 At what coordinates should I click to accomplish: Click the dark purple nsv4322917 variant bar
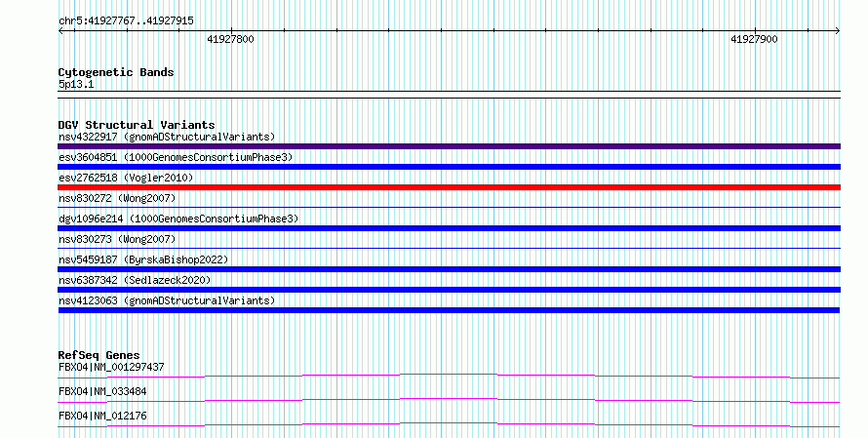click(449, 146)
